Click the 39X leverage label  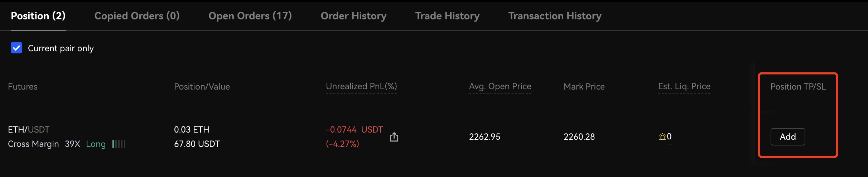pos(72,144)
